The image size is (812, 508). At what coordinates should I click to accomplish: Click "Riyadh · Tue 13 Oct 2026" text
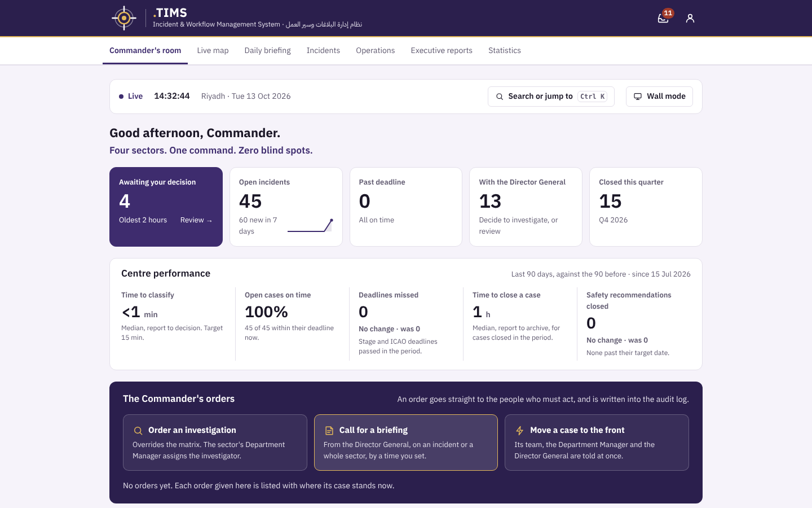coord(246,96)
